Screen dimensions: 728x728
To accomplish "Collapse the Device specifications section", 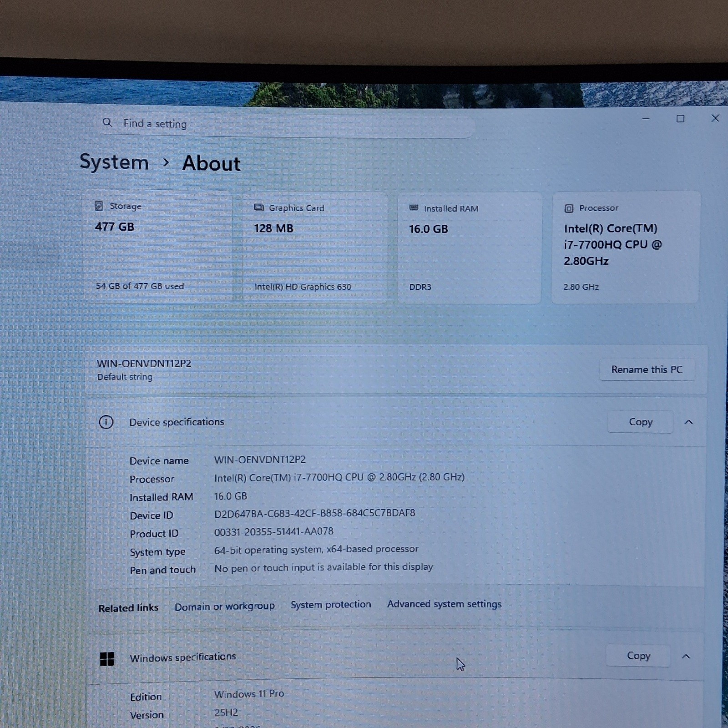I will (x=689, y=422).
